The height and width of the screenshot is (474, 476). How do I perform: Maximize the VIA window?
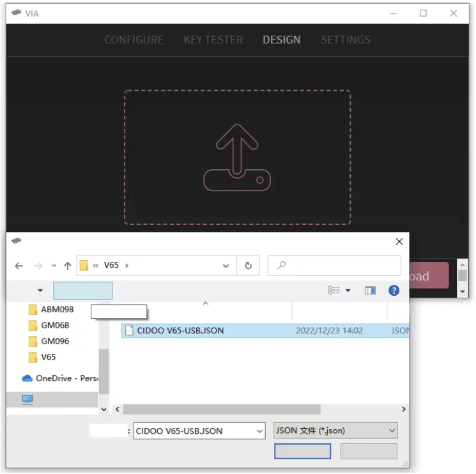click(423, 13)
